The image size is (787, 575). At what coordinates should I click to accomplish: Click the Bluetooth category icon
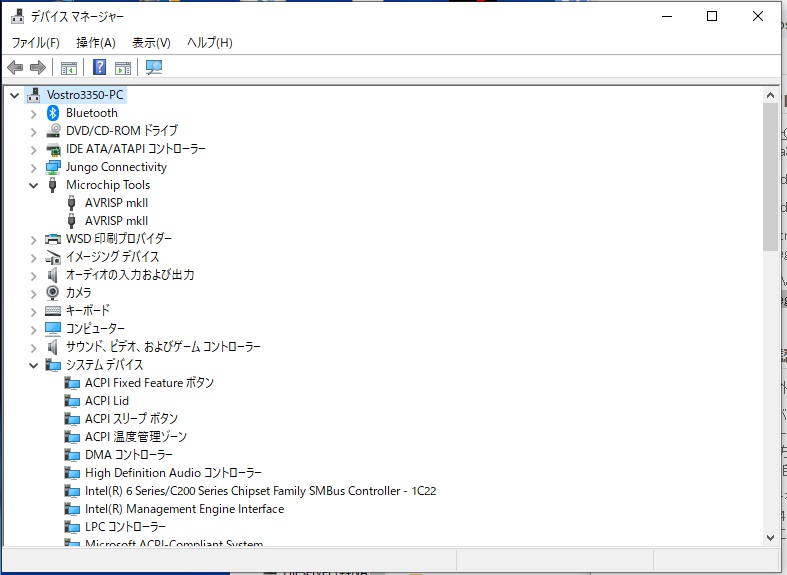(53, 113)
